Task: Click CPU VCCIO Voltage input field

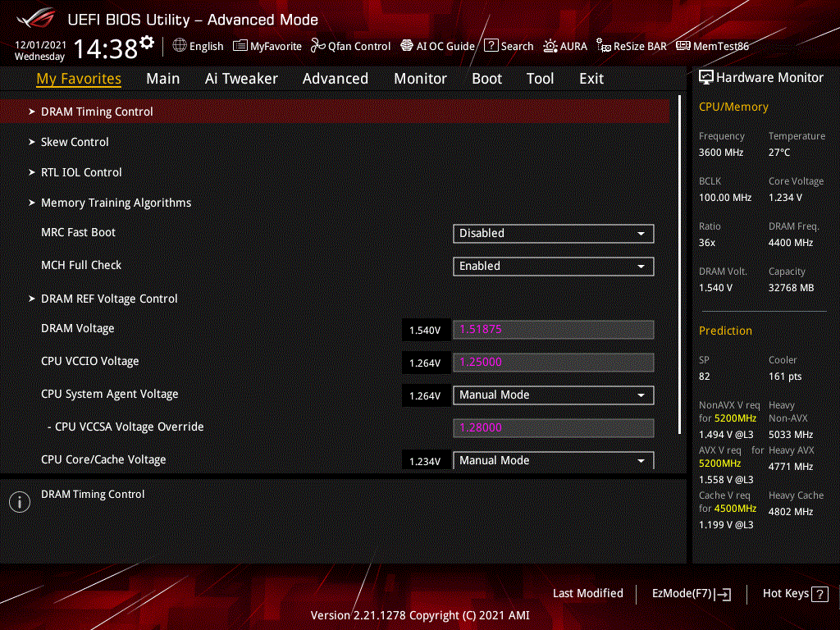Action: [x=554, y=362]
